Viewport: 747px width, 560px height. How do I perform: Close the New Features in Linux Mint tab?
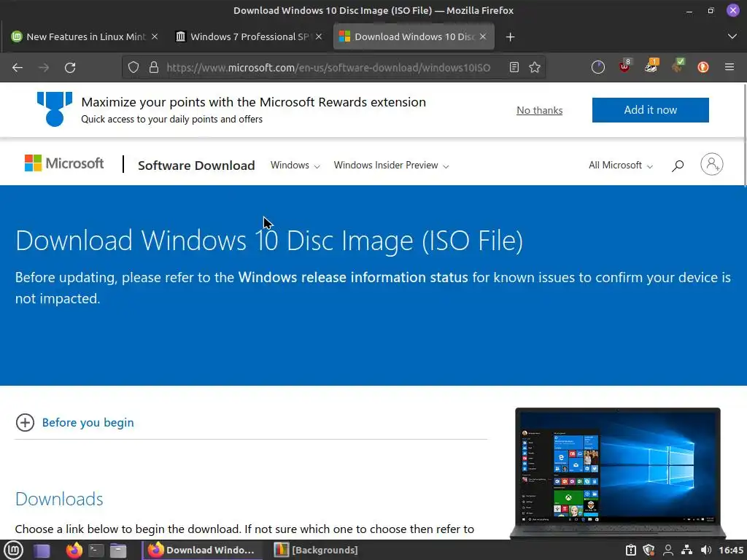click(155, 36)
